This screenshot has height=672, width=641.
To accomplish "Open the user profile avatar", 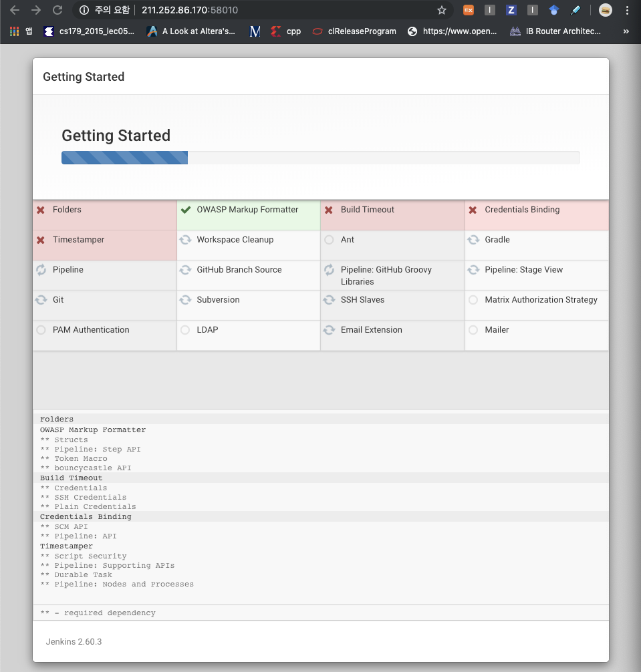I will (x=606, y=10).
